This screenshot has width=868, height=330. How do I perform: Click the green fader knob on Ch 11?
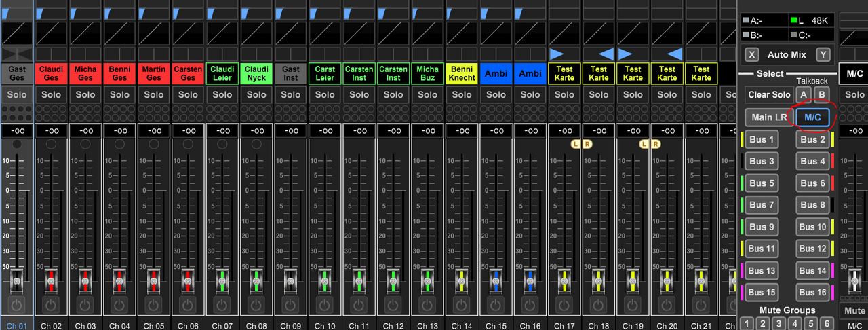(x=359, y=280)
